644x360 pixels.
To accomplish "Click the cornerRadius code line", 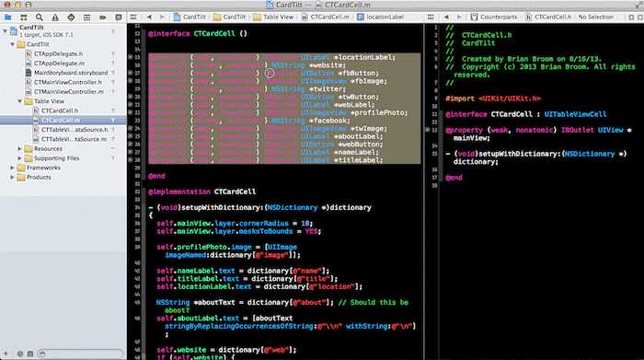I will pyautogui.click(x=235, y=224).
